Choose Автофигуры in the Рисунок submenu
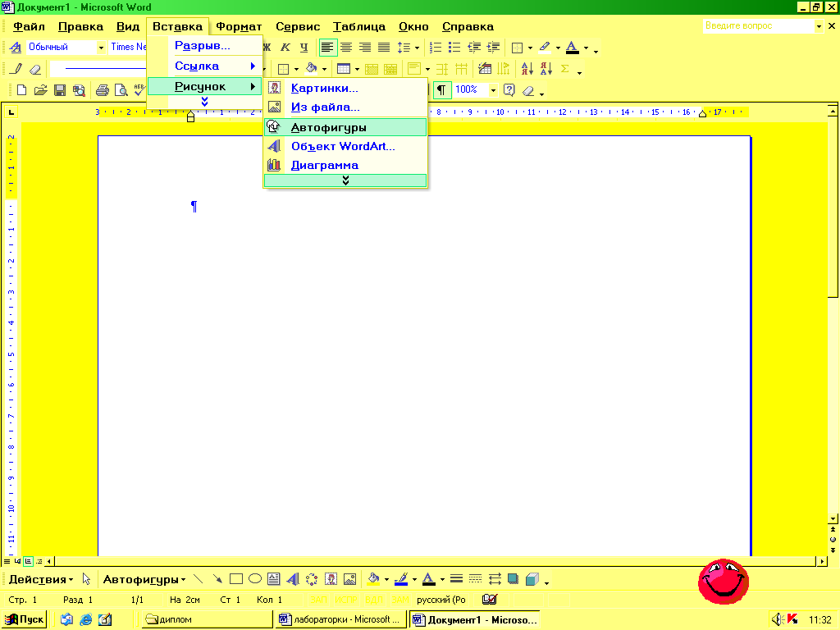This screenshot has height=630, width=840. (345, 127)
